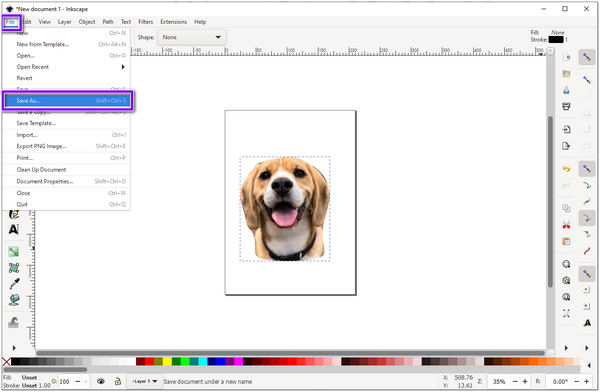This screenshot has width=600, height=392.
Task: Toggle snap nodes, paths and handles
Action: click(x=587, y=169)
